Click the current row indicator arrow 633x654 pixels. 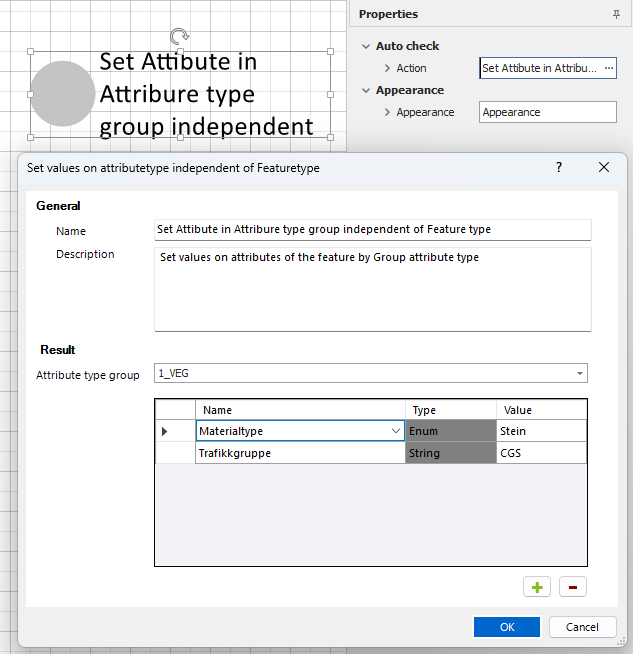click(164, 431)
